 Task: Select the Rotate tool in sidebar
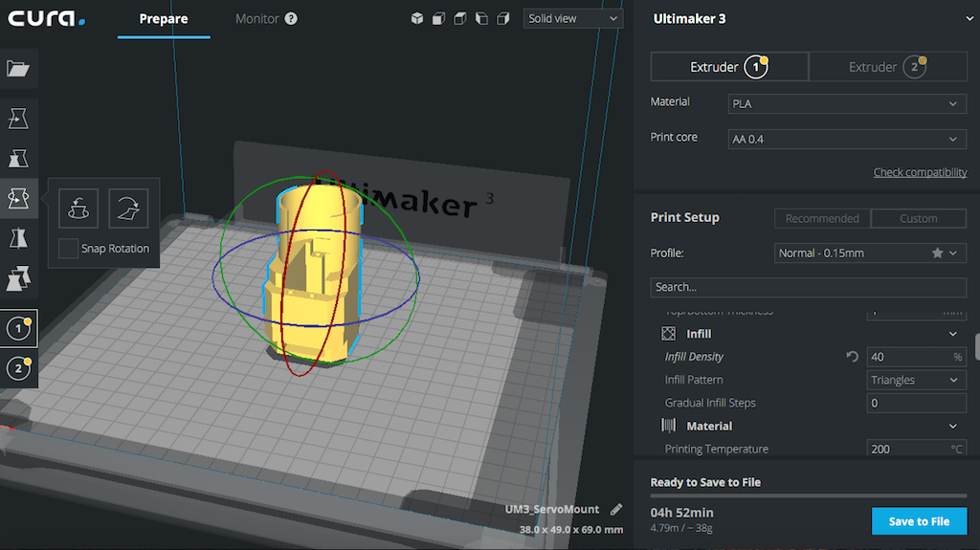[18, 198]
